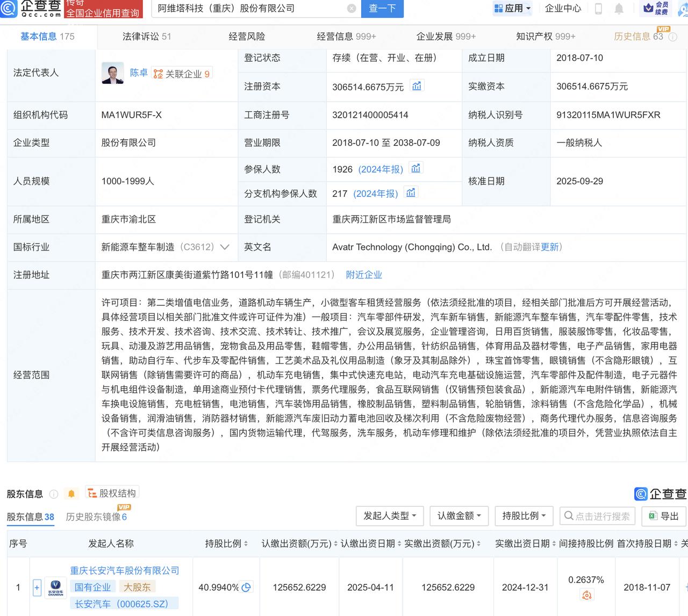688x616 pixels.
Task: Clear the company name search box
Action: click(352, 9)
